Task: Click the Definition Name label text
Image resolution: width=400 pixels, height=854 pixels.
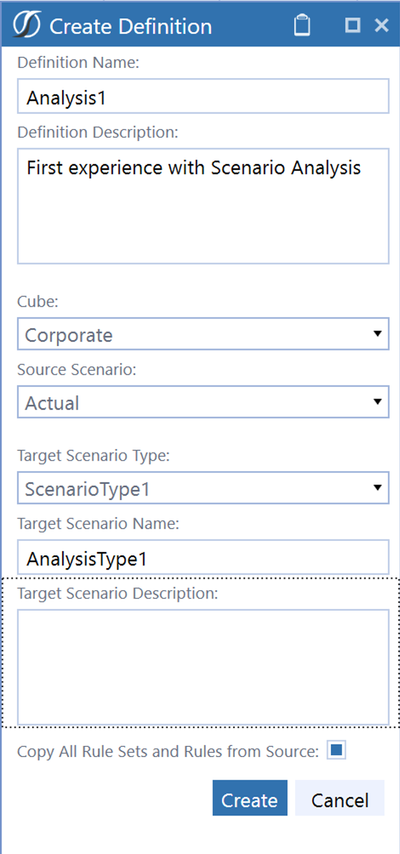Action: point(78,63)
